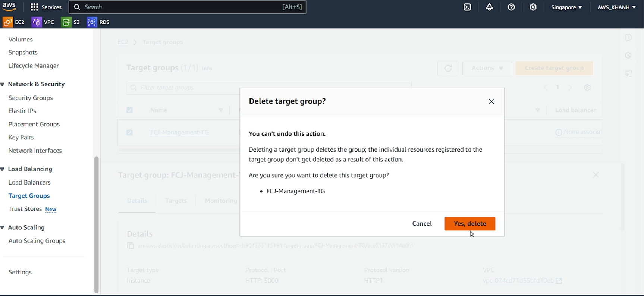
Task: Open Placement Groups in sidebar
Action: pos(34,124)
